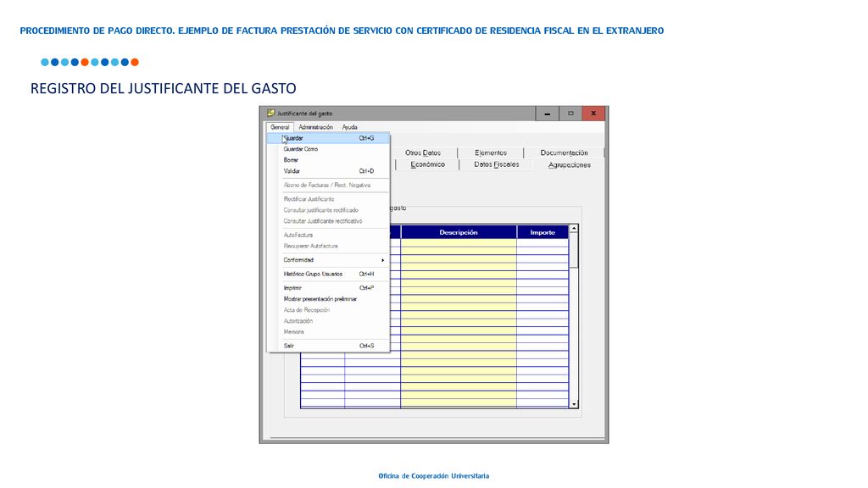Choose Salir to exit
Viewport: 868px width, 488px height.
coord(328,346)
